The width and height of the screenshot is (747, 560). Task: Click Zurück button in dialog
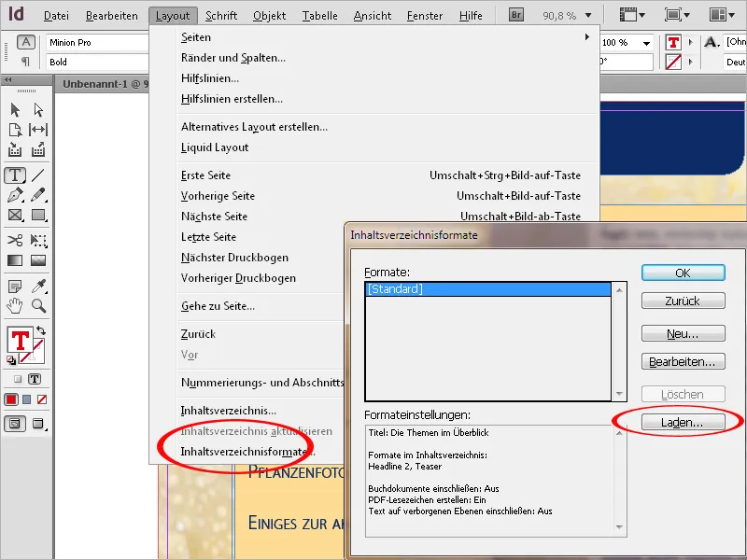684,301
